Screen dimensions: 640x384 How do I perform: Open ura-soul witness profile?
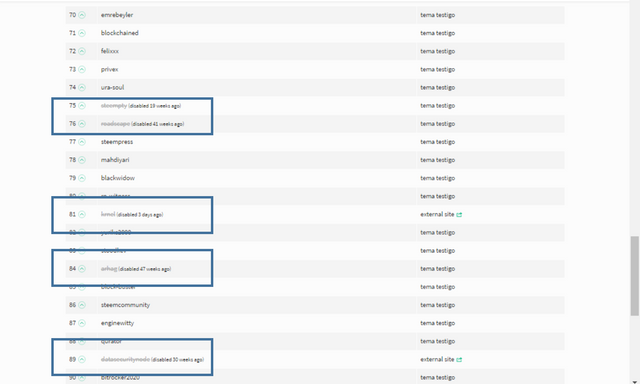[x=112, y=87]
